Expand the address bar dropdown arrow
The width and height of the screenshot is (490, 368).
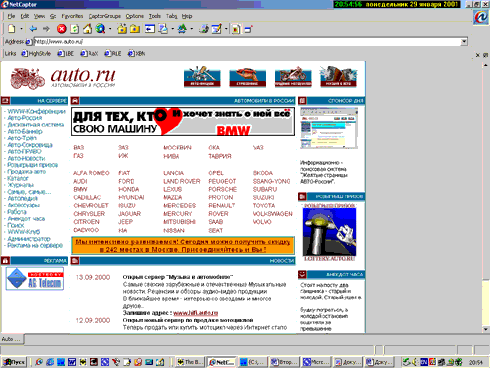tap(464, 42)
